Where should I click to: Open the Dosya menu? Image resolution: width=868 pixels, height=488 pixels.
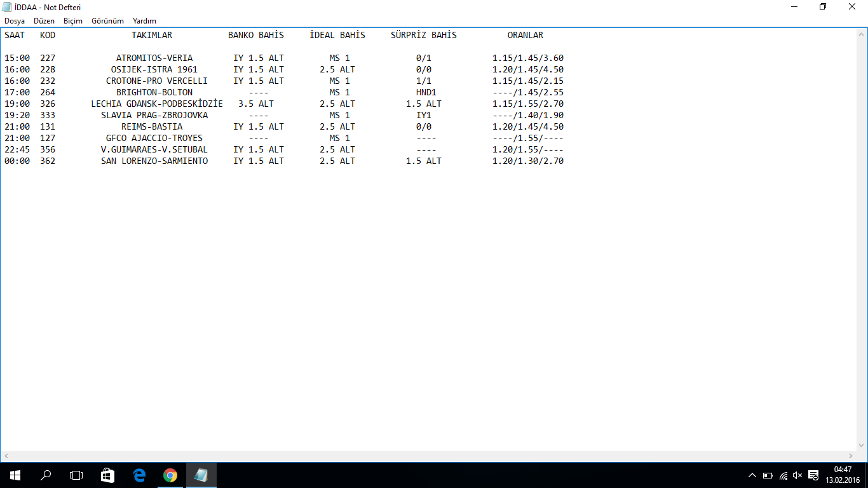tap(15, 21)
